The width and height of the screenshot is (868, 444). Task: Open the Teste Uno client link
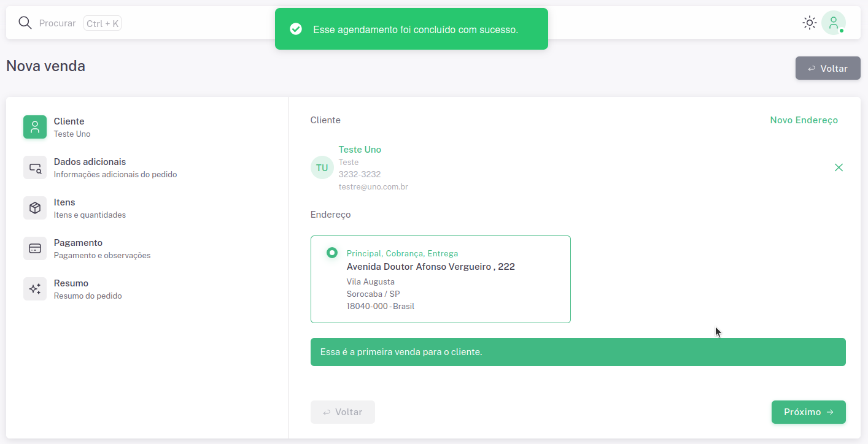(360, 150)
